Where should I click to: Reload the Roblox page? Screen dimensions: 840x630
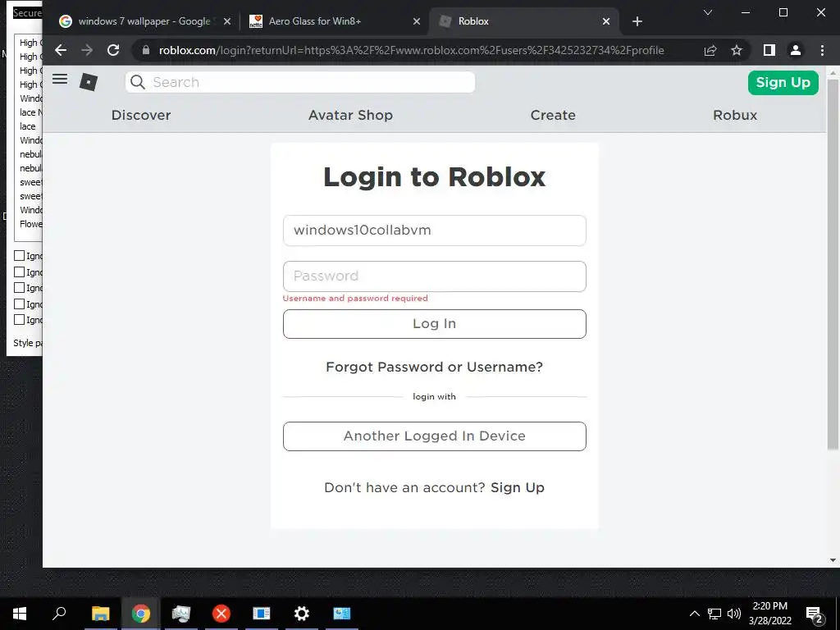pos(113,50)
